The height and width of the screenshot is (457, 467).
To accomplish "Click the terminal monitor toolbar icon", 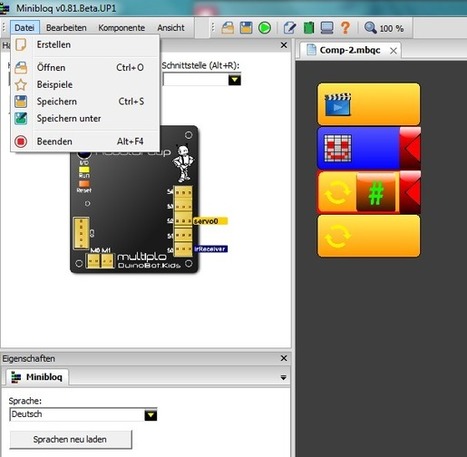I will point(327,28).
